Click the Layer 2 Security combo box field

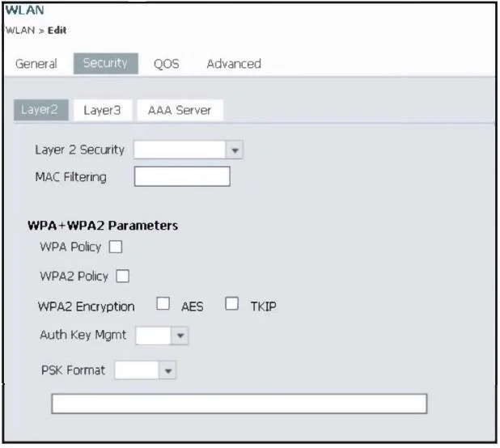pos(180,150)
